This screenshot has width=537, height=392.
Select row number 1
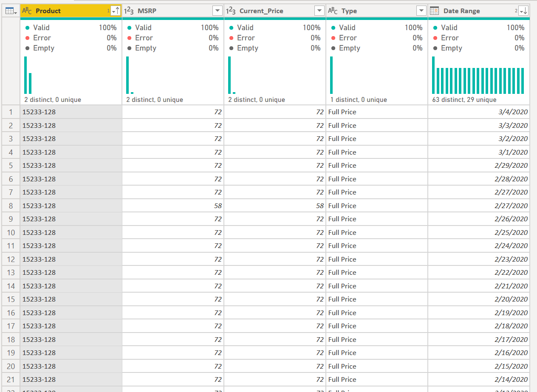[11, 112]
